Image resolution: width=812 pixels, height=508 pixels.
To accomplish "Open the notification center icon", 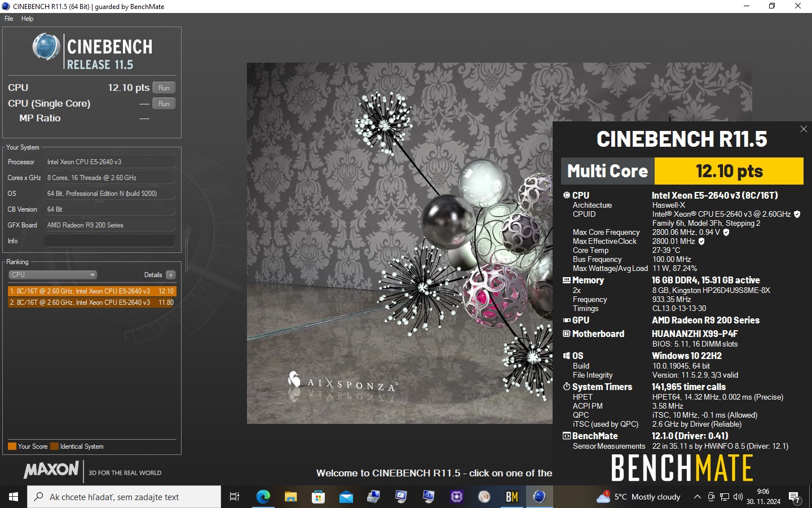I will [795, 497].
